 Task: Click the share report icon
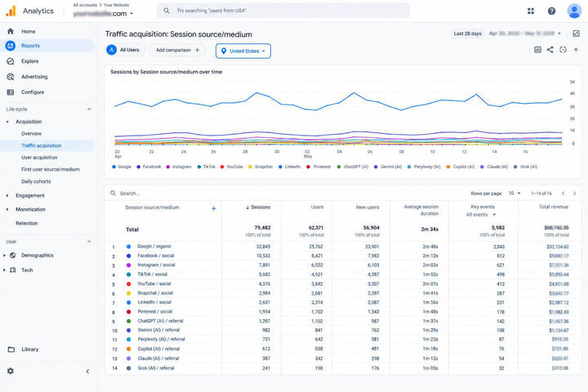(550, 50)
